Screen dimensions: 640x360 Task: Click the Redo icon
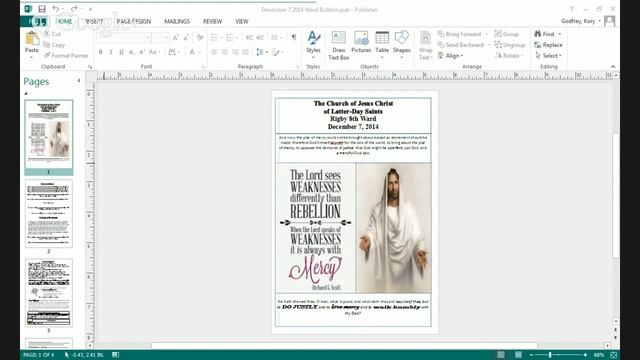pos(74,9)
